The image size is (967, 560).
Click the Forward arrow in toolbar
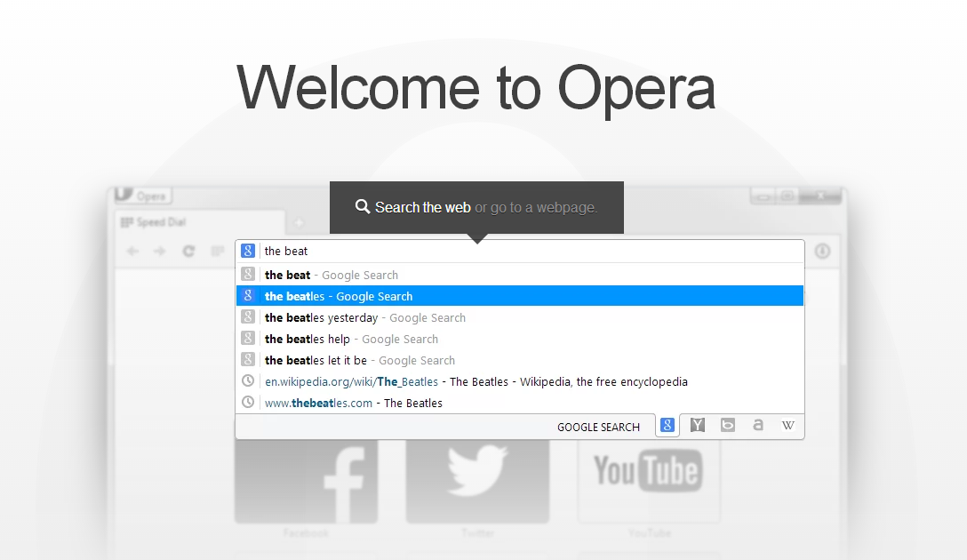tap(160, 251)
